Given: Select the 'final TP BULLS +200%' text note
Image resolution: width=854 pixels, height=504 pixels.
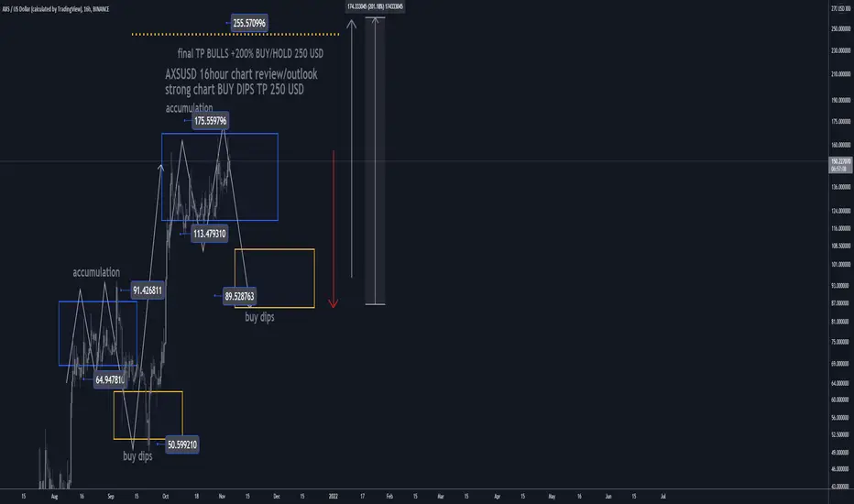Looking at the screenshot, I should (x=250, y=53).
